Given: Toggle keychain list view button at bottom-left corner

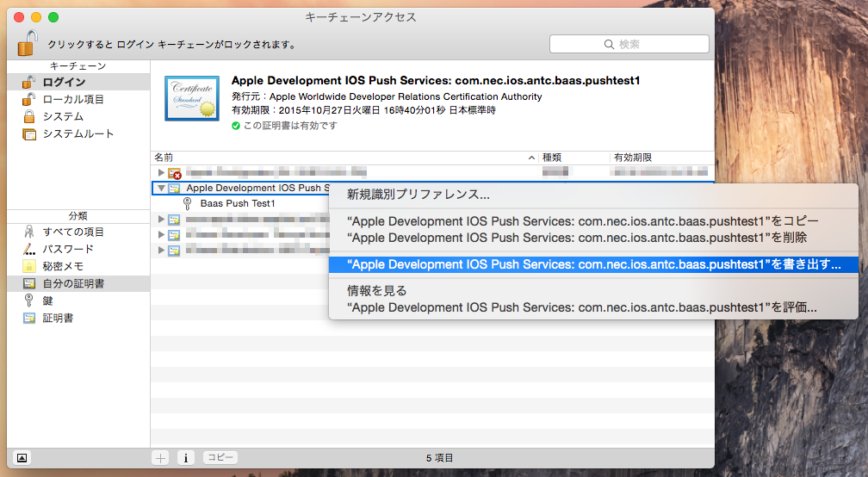Looking at the screenshot, I should click(x=22, y=458).
